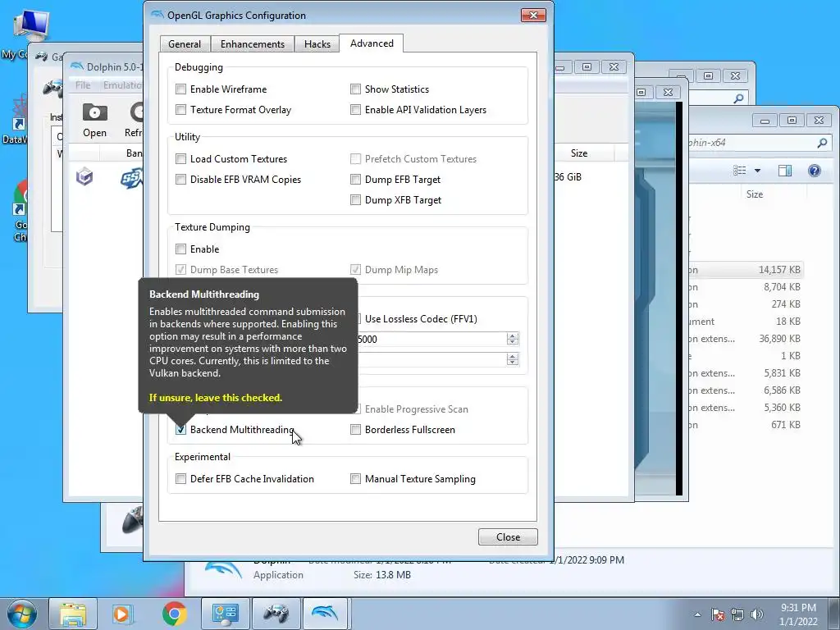Click the Explorer help icon
The width and height of the screenshot is (840, 630).
point(815,171)
